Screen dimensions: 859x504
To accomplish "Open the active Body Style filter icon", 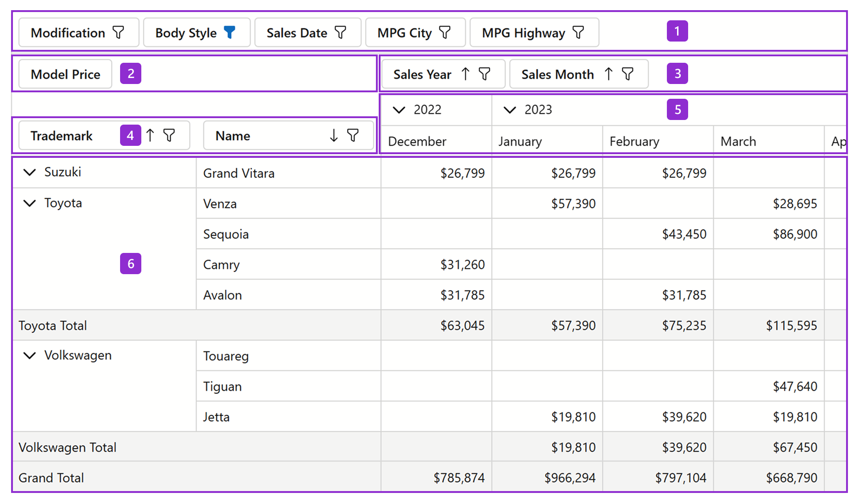I will [x=230, y=32].
